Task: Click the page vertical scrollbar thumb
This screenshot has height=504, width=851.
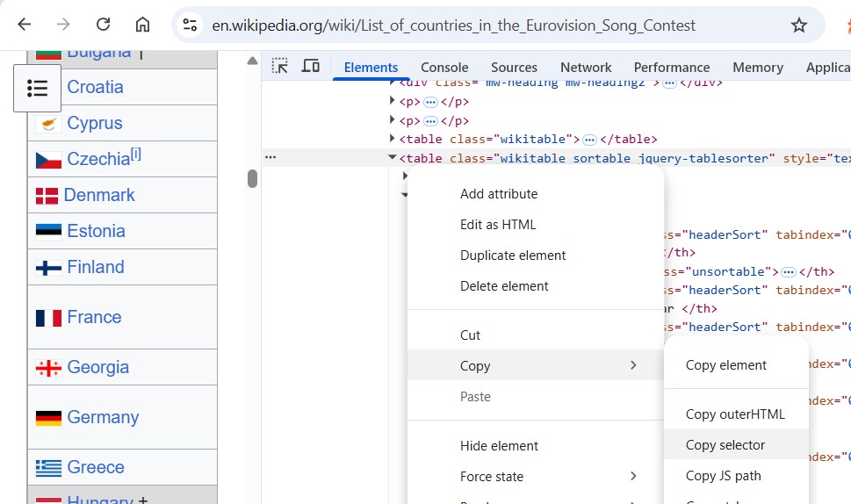Action: click(252, 179)
